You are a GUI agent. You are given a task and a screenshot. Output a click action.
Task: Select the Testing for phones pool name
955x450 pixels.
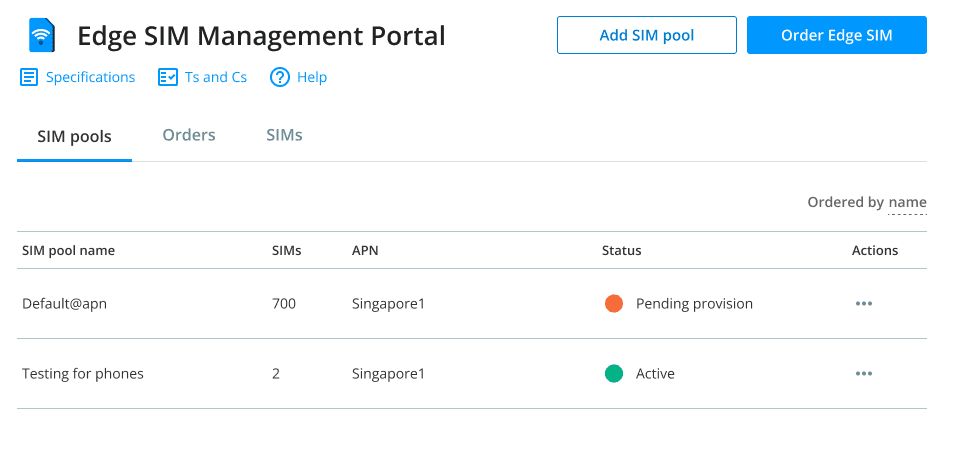pyautogui.click(x=83, y=373)
